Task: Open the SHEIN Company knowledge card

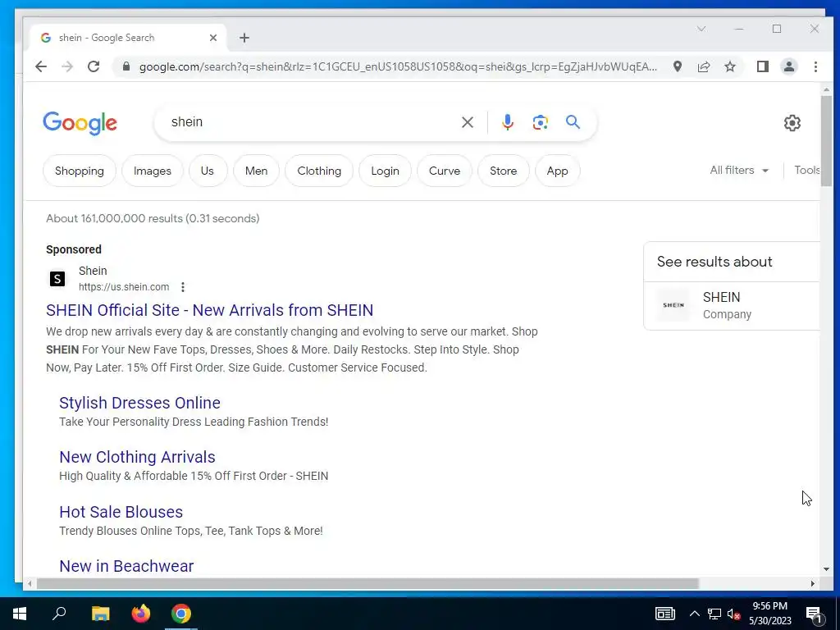Action: [x=732, y=305]
